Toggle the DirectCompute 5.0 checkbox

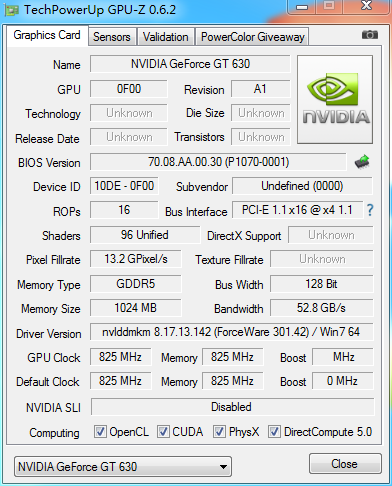[274, 431]
